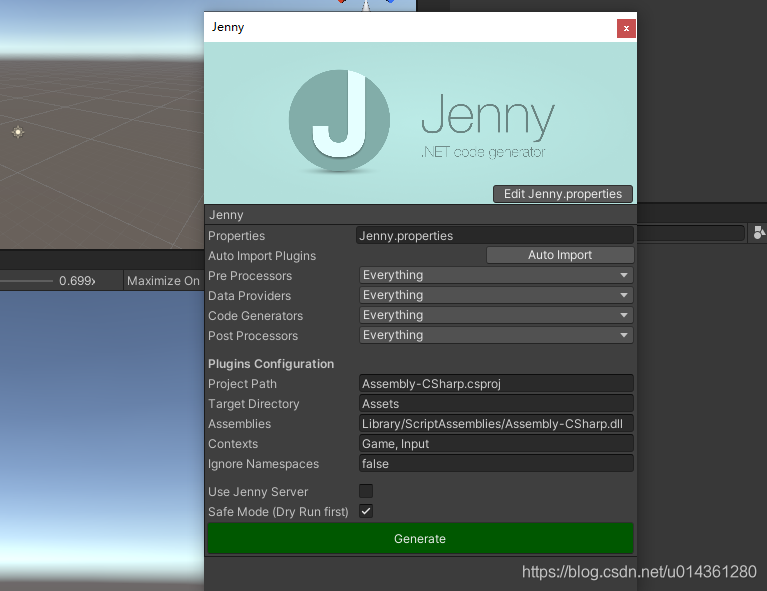Click the Code Generators label
767x591 pixels.
(255, 316)
